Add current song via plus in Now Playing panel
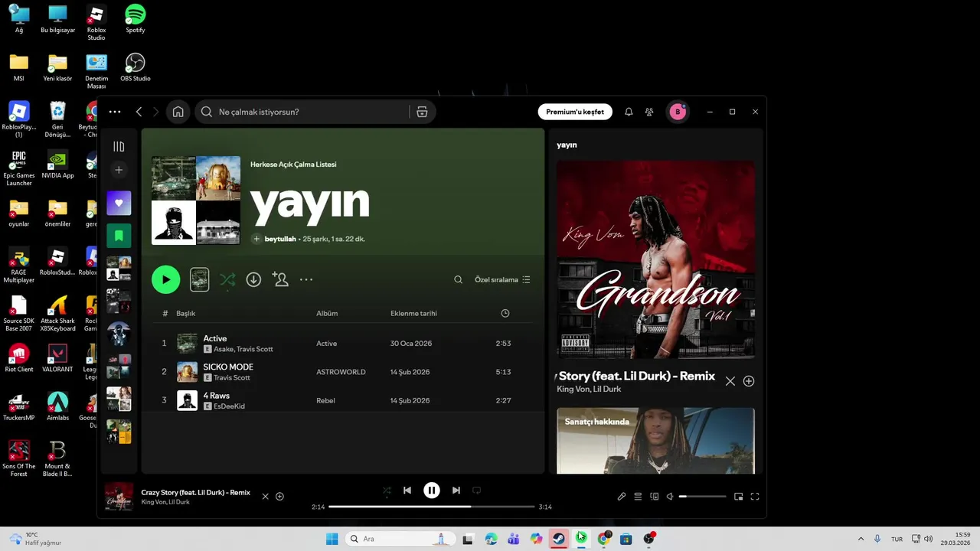This screenshot has width=980, height=551. [x=749, y=381]
